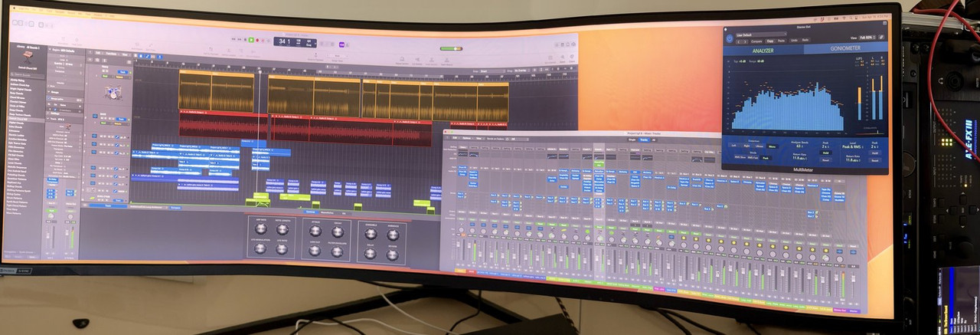Screen dimensions: 980x335
Task: Open the Snap dropdown set to Smart
Action: (x=492, y=71)
